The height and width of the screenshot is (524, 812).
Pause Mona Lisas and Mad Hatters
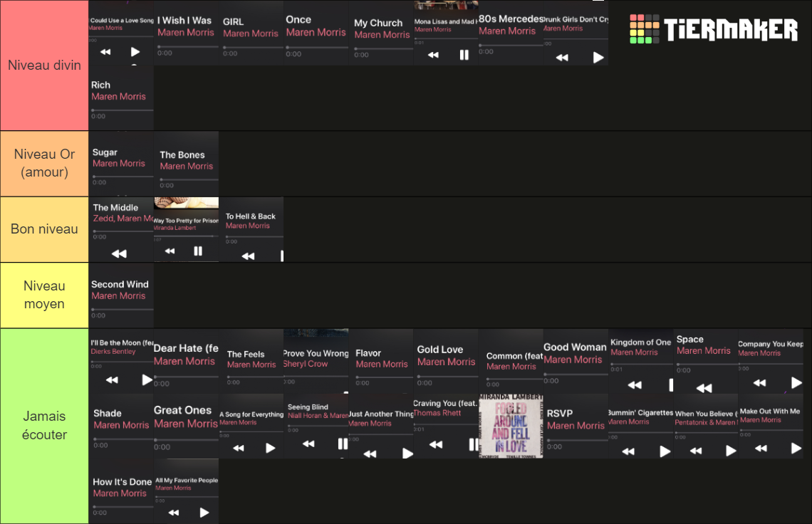tap(464, 55)
